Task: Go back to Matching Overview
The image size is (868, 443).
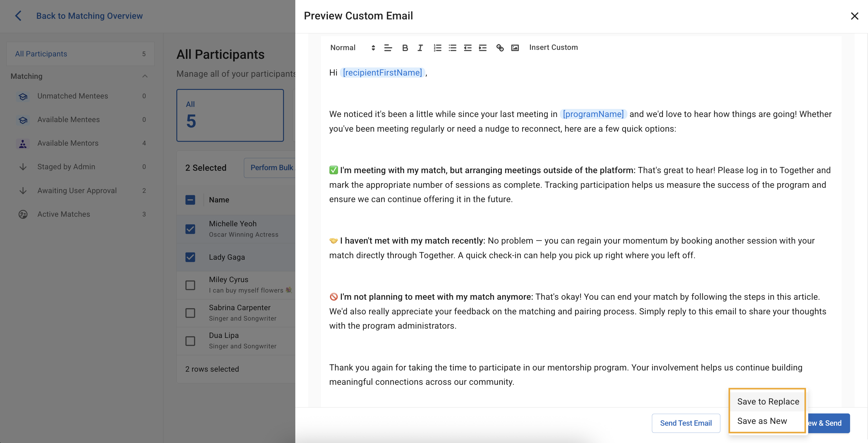Action: click(x=89, y=16)
